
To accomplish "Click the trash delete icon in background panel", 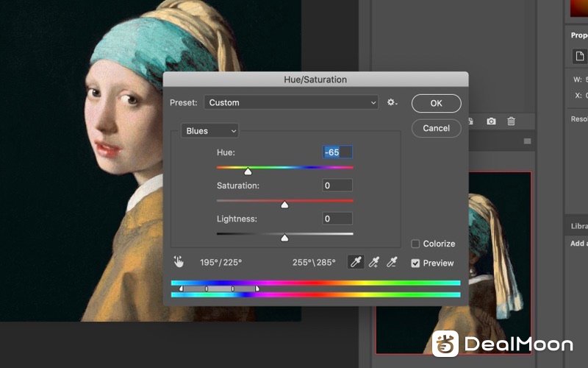I will pos(511,121).
